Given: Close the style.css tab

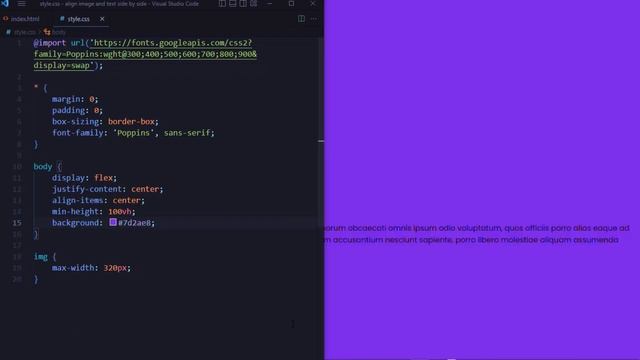Looking at the screenshot, I should pyautogui.click(x=102, y=19).
